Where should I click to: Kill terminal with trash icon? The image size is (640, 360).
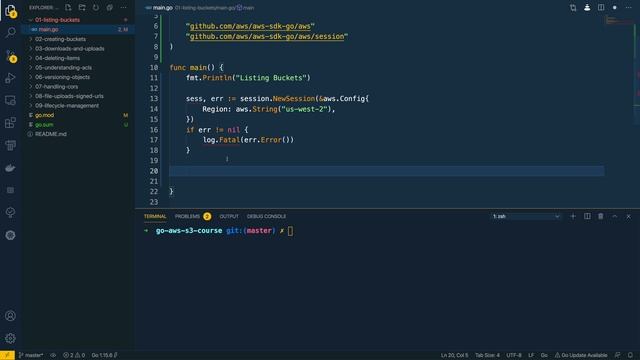pyautogui.click(x=601, y=216)
